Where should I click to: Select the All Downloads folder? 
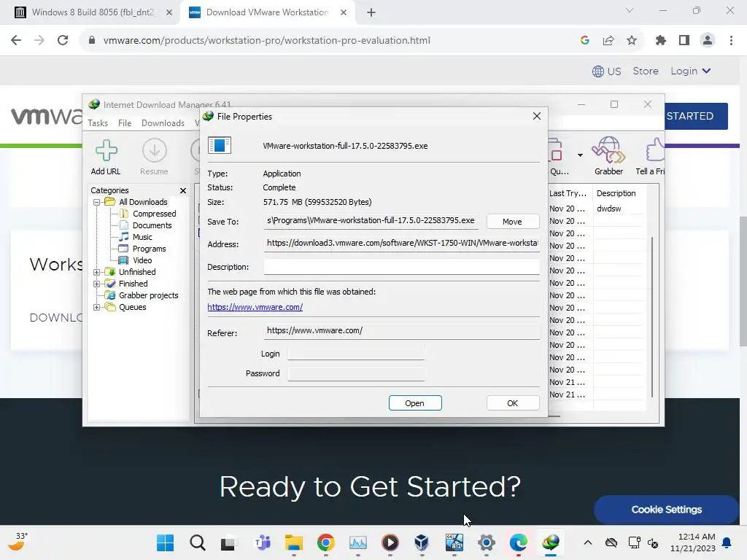[143, 202]
